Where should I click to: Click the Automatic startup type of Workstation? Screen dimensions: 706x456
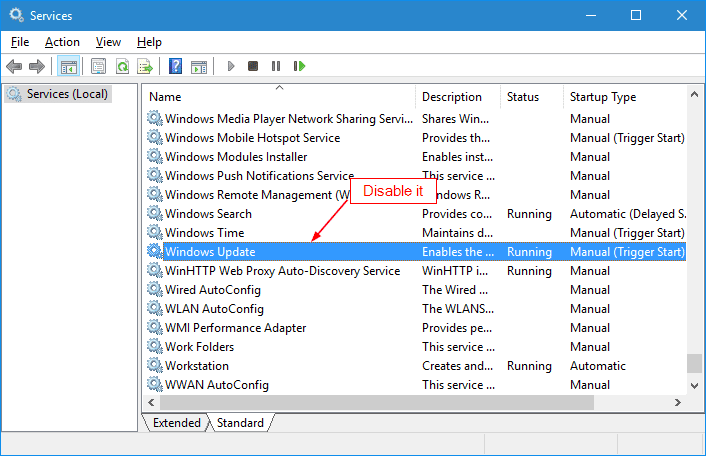598,366
